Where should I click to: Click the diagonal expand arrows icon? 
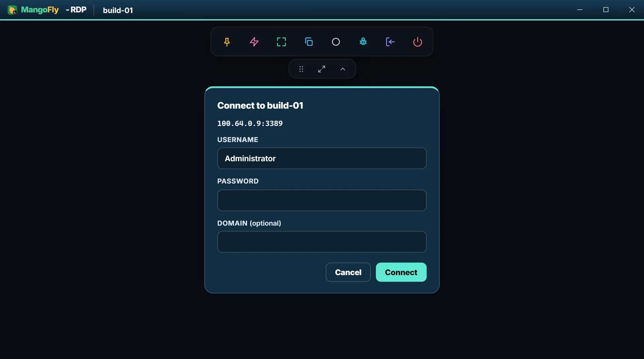click(322, 69)
